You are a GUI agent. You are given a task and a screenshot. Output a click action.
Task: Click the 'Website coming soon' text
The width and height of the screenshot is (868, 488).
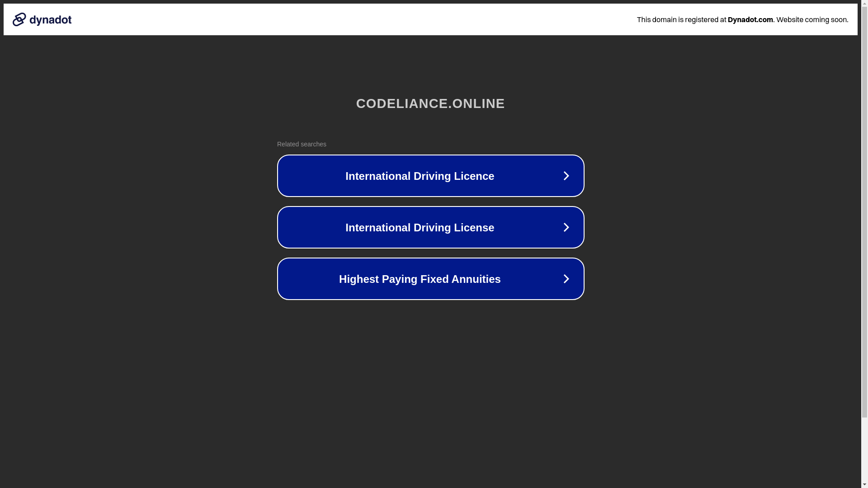point(812,19)
